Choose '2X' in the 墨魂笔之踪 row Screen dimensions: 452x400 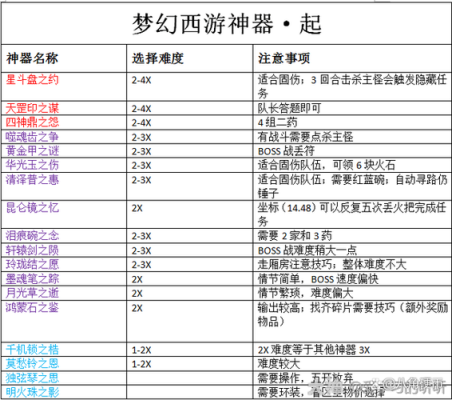[137, 279]
